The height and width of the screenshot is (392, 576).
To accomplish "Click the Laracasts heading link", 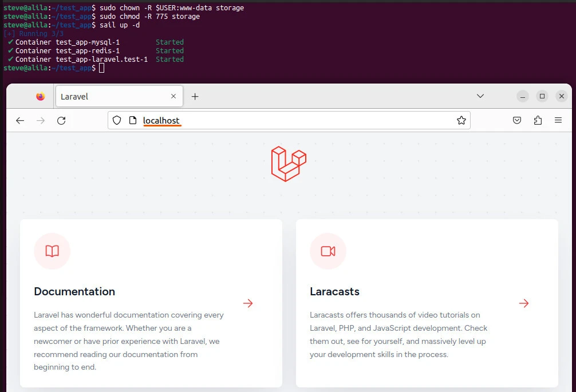I will (334, 291).
